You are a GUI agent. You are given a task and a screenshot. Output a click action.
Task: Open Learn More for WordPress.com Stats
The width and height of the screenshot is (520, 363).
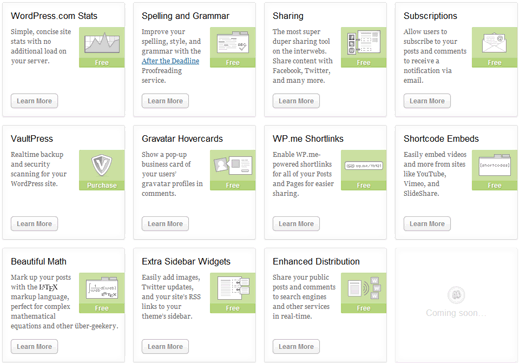point(34,101)
